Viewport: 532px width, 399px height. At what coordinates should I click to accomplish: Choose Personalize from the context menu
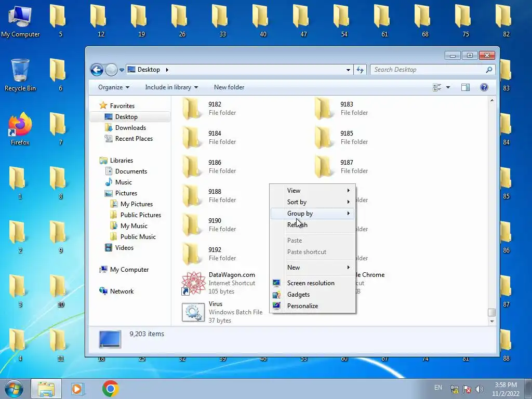tap(312, 306)
